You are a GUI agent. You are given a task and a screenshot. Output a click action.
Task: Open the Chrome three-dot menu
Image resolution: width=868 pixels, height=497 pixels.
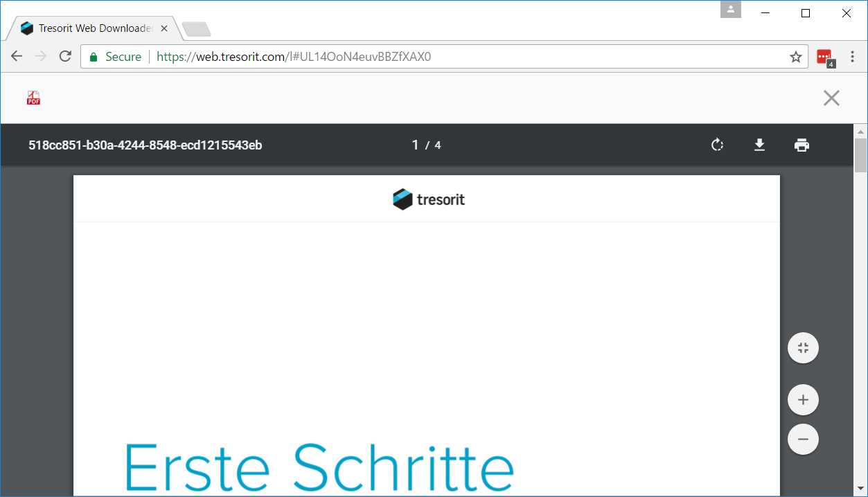click(853, 57)
